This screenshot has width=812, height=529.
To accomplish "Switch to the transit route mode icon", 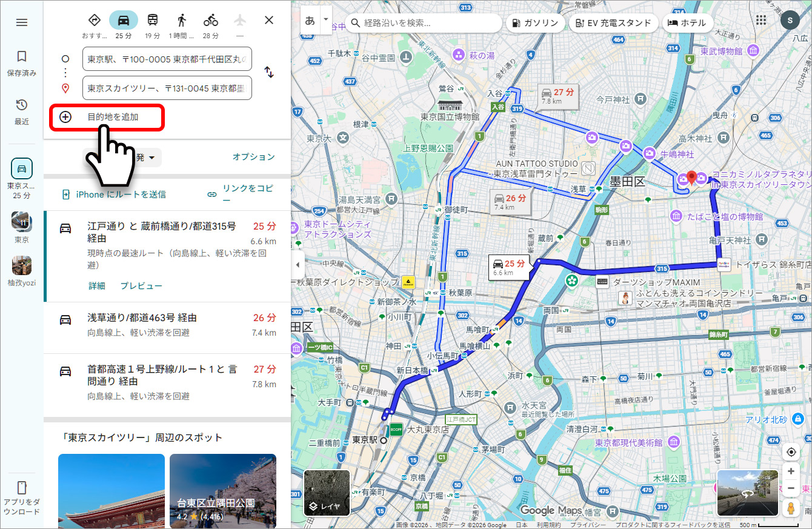I will coord(152,19).
